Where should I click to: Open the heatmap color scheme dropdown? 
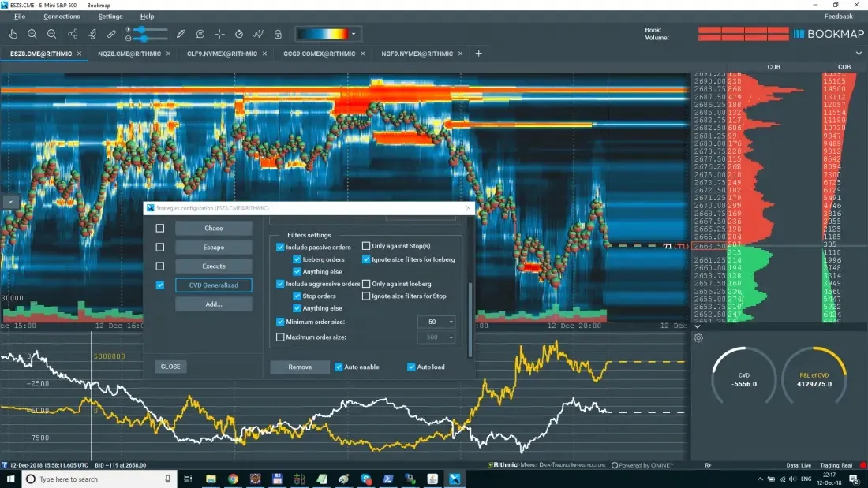pyautogui.click(x=354, y=34)
